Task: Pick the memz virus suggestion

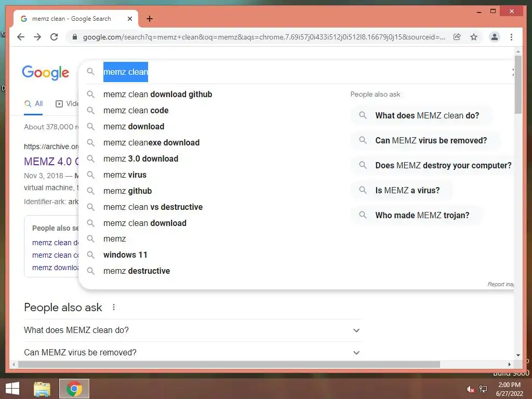Action: [x=125, y=175]
